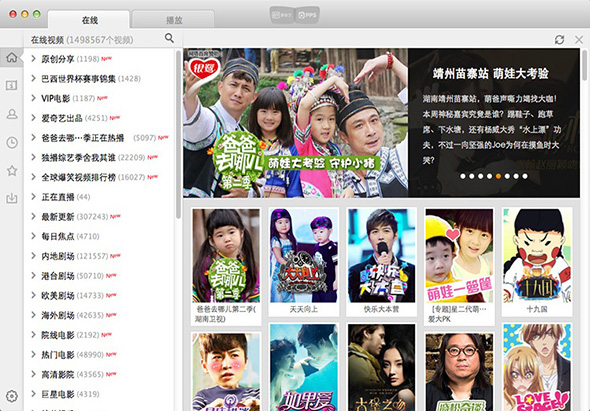Screen dimensions: 590x411
Task: Select the third banner carousel dot
Action: (x=481, y=176)
